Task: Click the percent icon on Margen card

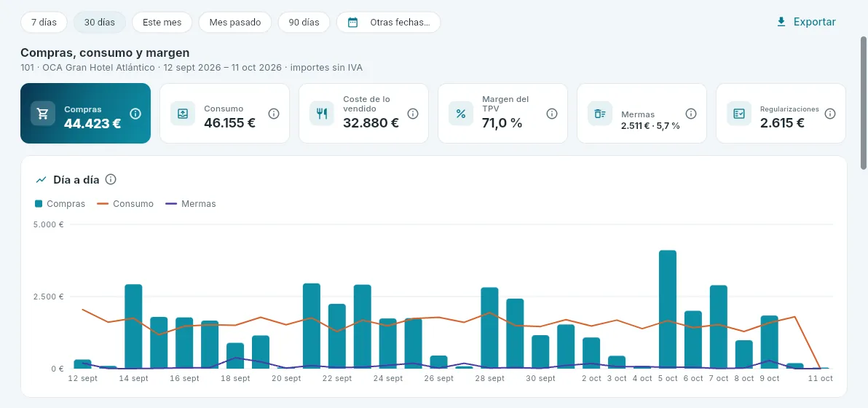Action: (x=460, y=114)
